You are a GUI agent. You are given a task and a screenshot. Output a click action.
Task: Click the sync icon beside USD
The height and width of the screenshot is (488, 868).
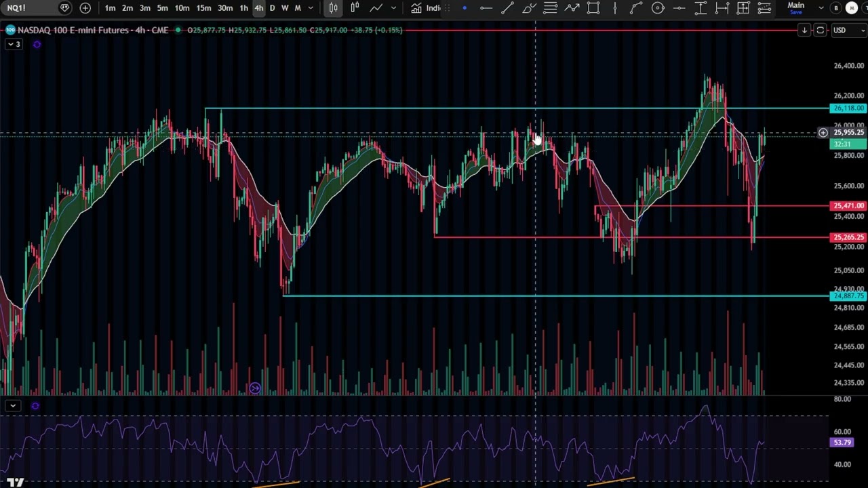(820, 30)
